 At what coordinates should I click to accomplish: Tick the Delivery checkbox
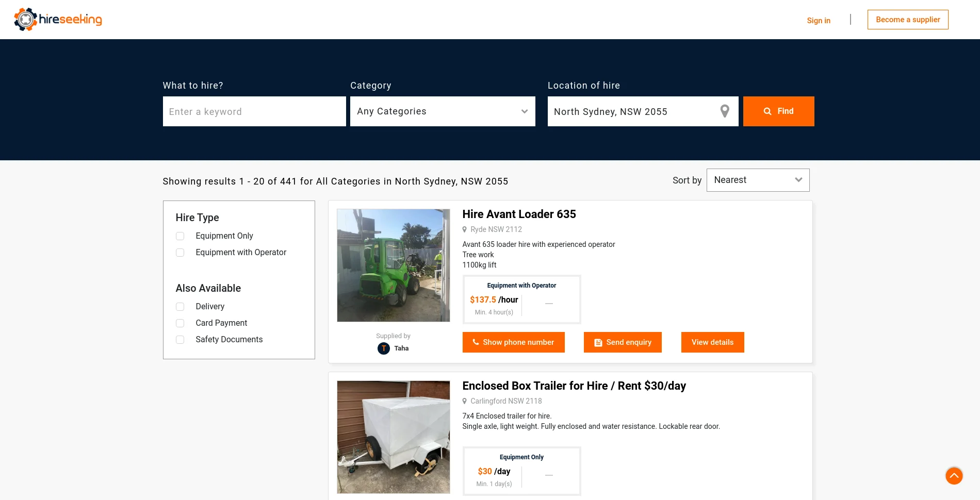[x=180, y=307]
